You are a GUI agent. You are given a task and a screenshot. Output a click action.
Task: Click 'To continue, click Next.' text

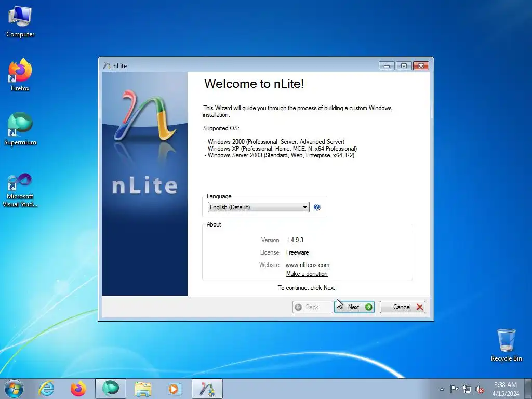(x=307, y=288)
